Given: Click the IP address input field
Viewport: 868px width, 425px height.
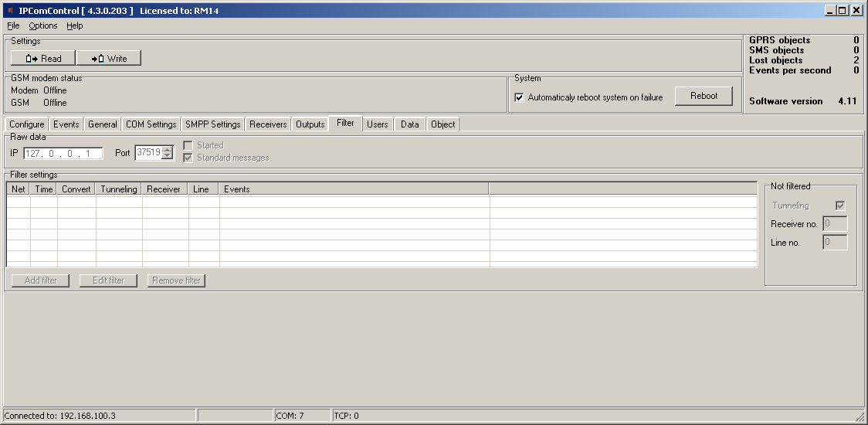Looking at the screenshot, I should coord(63,153).
